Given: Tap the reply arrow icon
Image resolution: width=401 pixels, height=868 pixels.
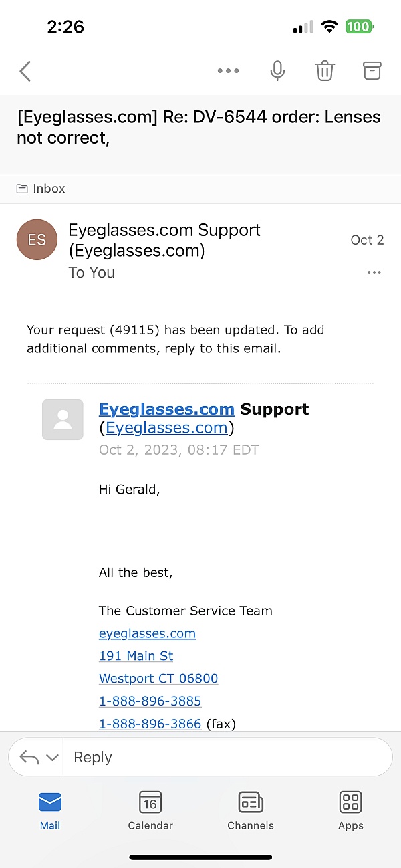Looking at the screenshot, I should coord(29,758).
